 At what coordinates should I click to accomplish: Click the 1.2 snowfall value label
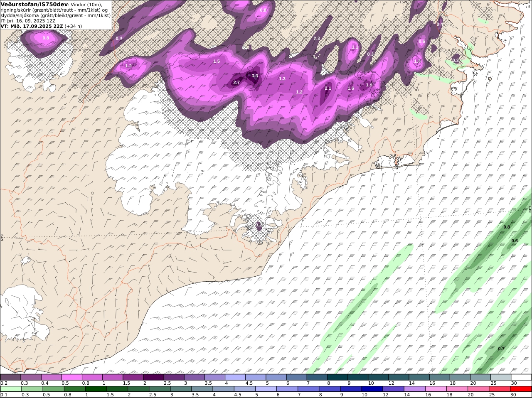299,92
